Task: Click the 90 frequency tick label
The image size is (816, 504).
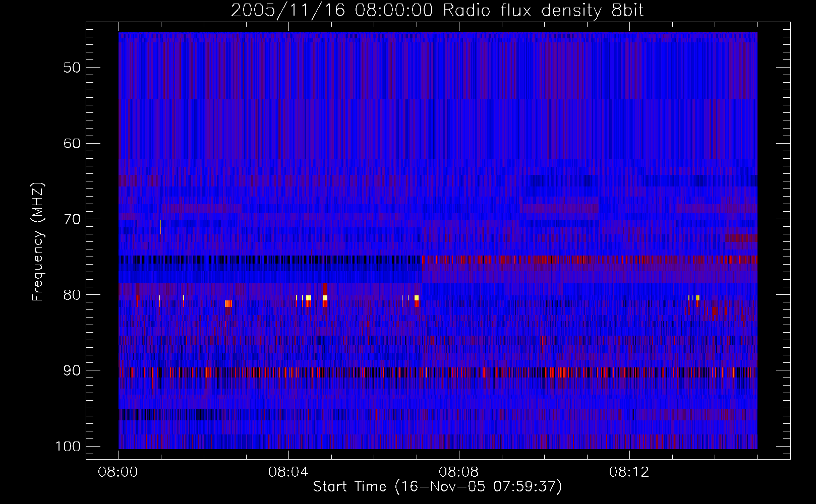Action: (72, 370)
